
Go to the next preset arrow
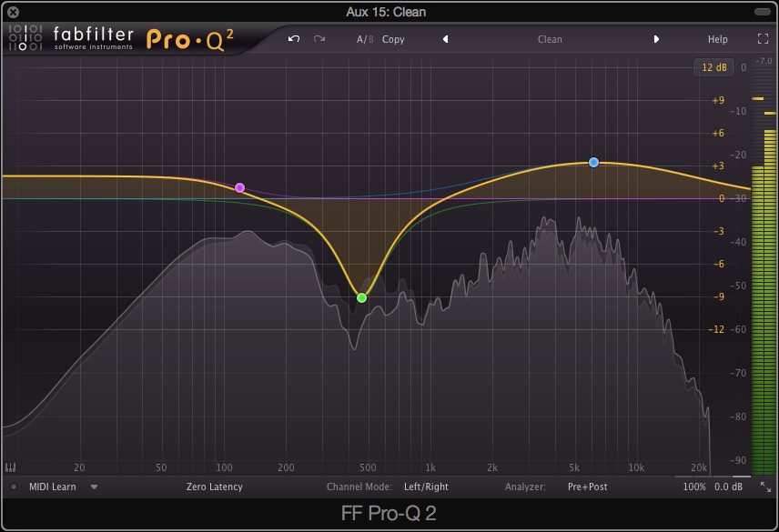click(x=656, y=39)
